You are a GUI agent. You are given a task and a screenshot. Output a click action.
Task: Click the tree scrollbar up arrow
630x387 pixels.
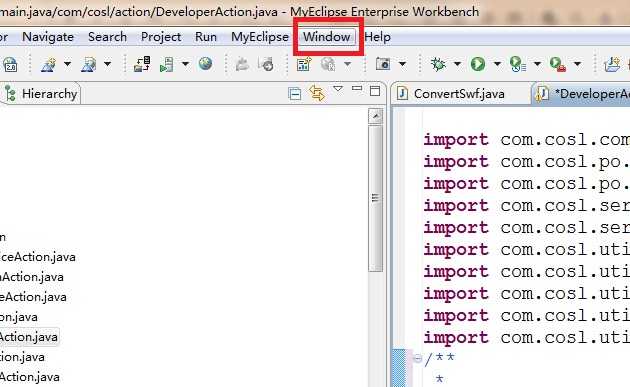click(376, 117)
